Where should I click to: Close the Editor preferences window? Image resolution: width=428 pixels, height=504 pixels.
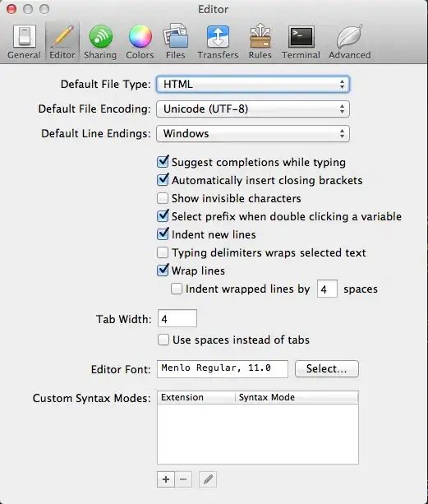click(x=12, y=9)
